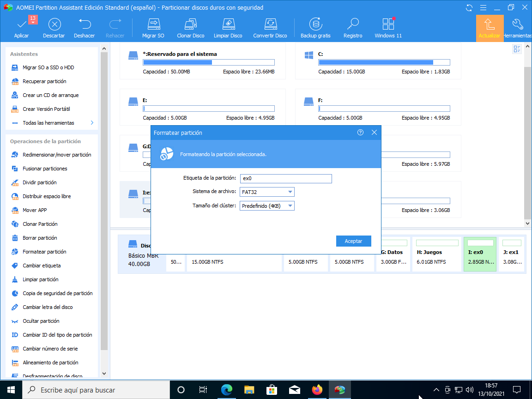Expand Todas las herramientas
This screenshot has height=399, width=532.
52,123
